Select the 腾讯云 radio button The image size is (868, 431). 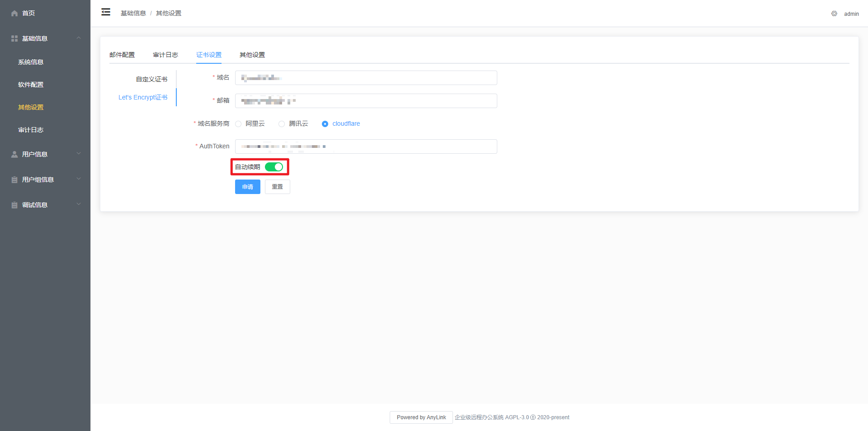[282, 124]
